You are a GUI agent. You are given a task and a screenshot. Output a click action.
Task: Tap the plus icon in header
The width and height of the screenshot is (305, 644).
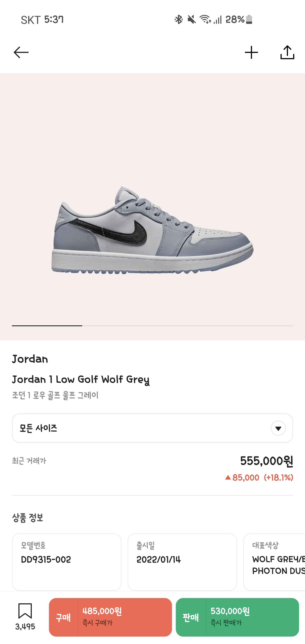251,53
